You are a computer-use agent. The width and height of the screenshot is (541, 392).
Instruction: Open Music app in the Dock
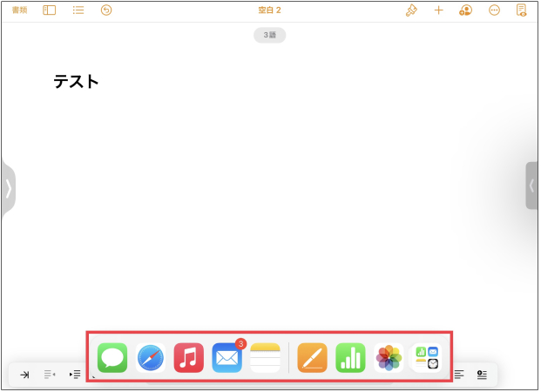coord(188,357)
